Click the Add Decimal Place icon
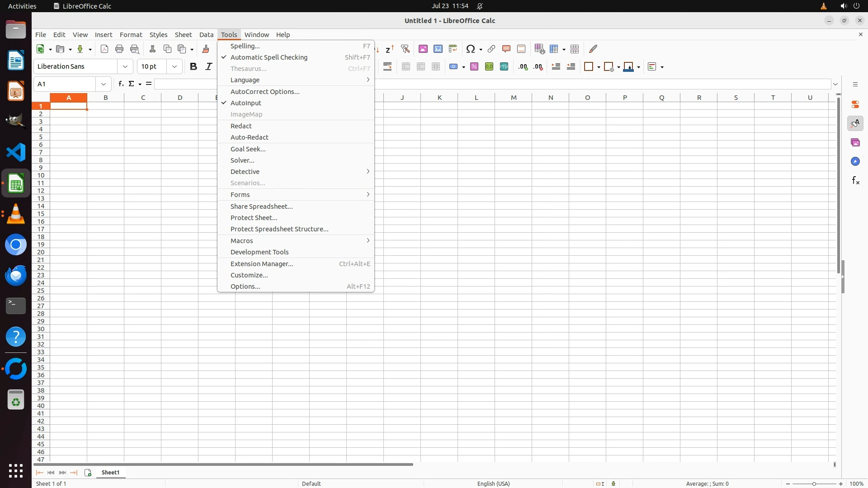868x488 pixels. coord(523,67)
